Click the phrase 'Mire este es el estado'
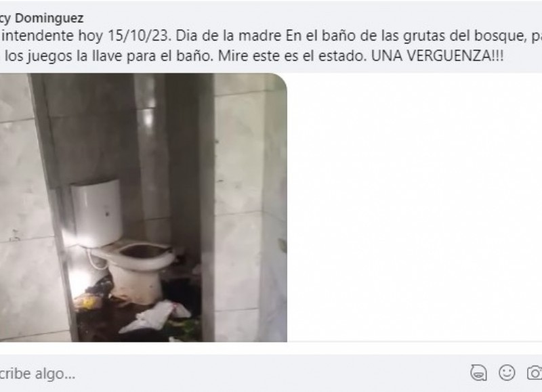This screenshot has height=392, width=542. click(292, 56)
